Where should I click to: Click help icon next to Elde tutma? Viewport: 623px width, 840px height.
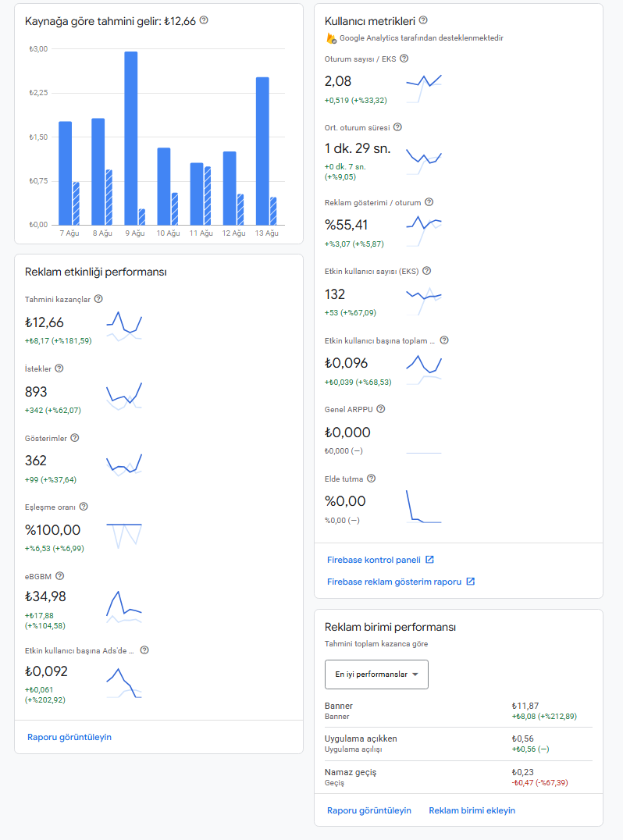372,479
